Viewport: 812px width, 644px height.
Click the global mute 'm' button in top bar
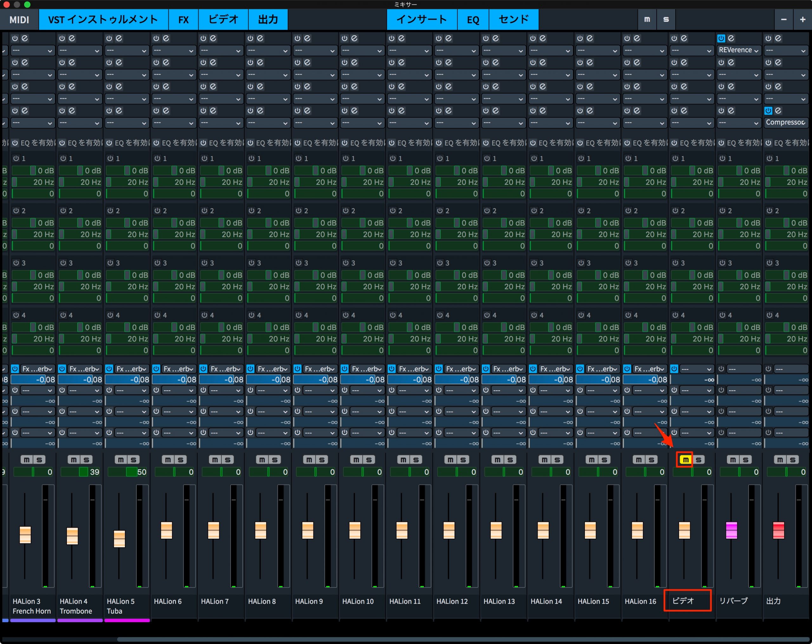coord(647,19)
